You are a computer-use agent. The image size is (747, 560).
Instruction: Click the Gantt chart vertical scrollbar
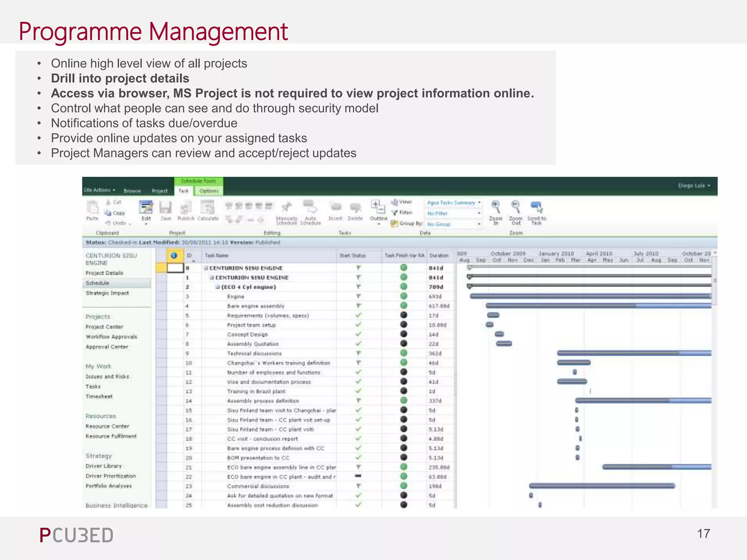pyautogui.click(x=715, y=281)
